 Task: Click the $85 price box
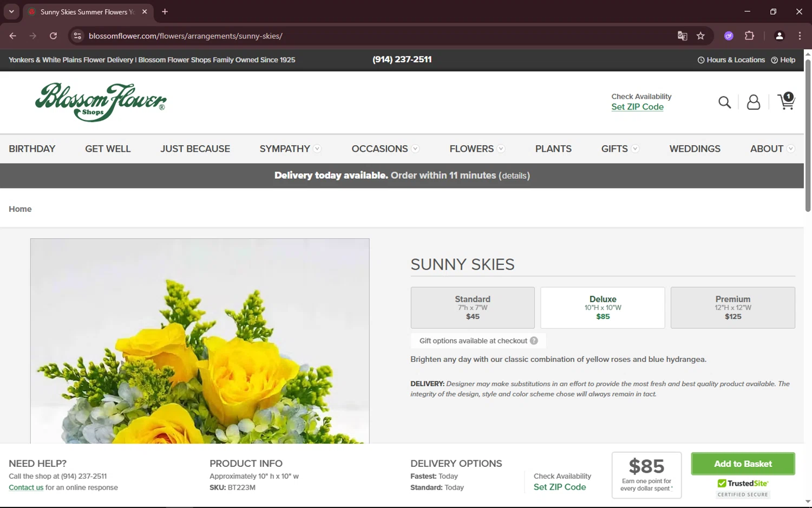(x=646, y=475)
